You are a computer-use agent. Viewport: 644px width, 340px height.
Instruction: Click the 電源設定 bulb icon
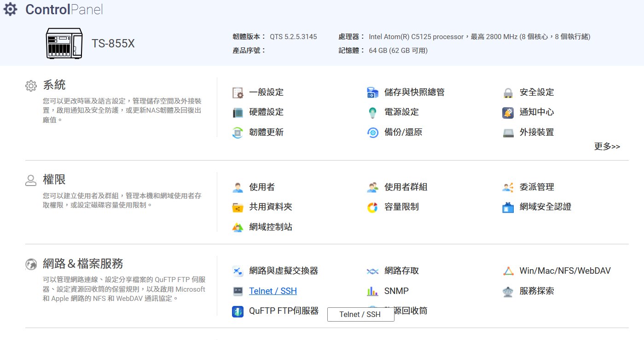pyautogui.click(x=372, y=112)
